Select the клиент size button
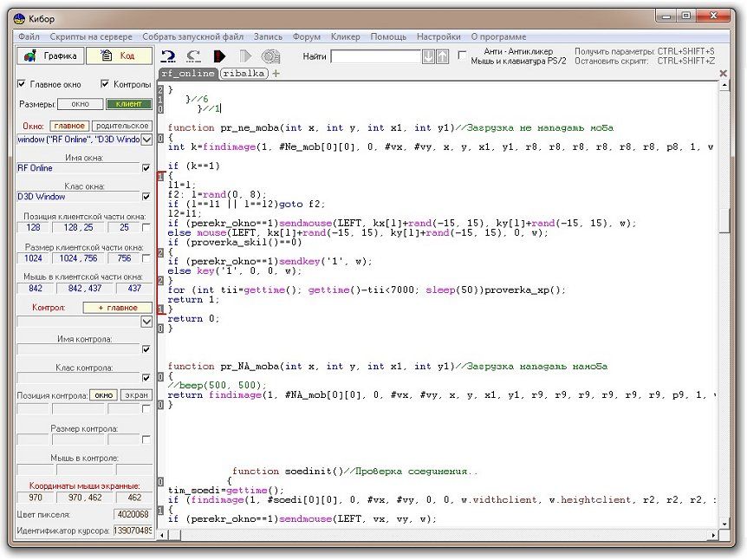 [128, 104]
